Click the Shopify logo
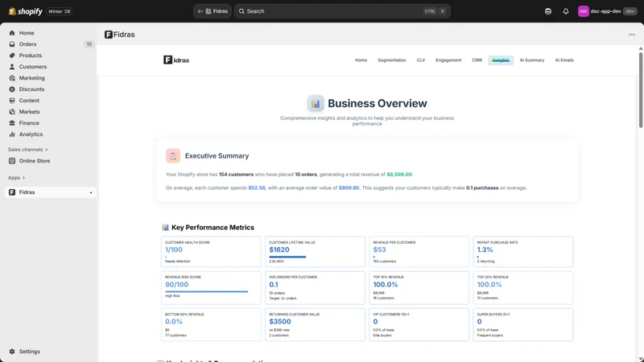The width and height of the screenshot is (644, 362). tap(26, 11)
